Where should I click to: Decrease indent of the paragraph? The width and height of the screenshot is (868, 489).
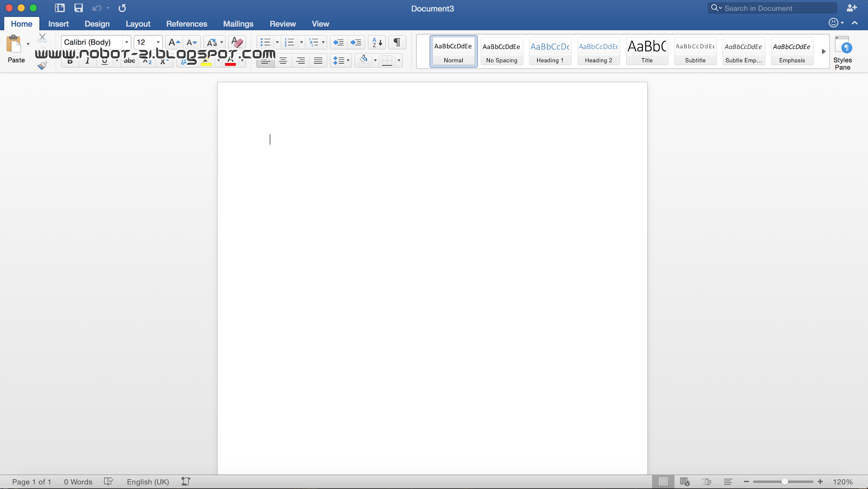339,42
